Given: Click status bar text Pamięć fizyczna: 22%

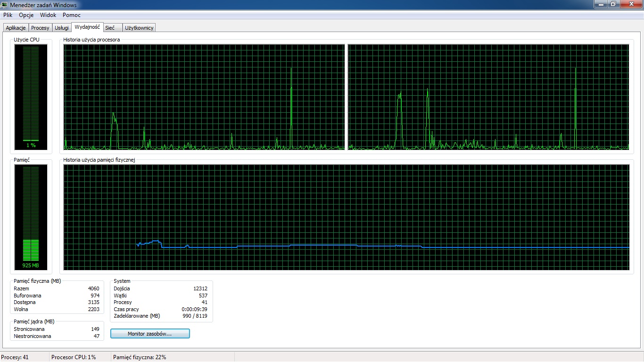Looking at the screenshot, I should (140, 357).
